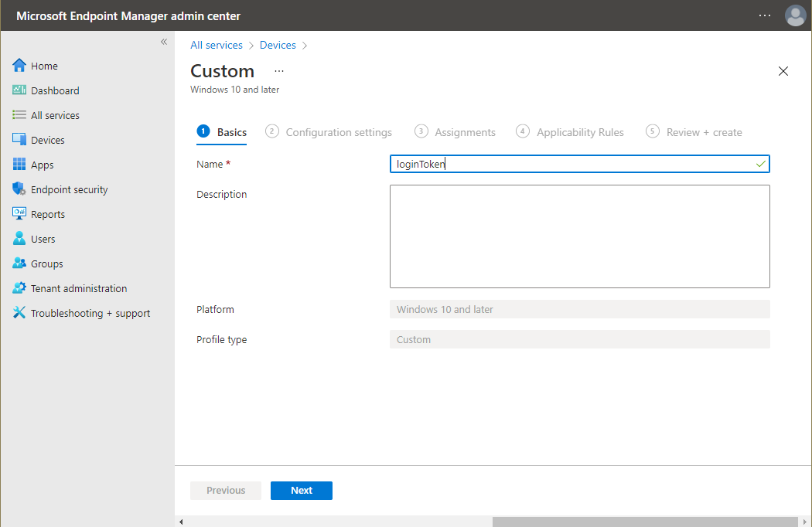Open Home from the sidebar label

(x=44, y=66)
